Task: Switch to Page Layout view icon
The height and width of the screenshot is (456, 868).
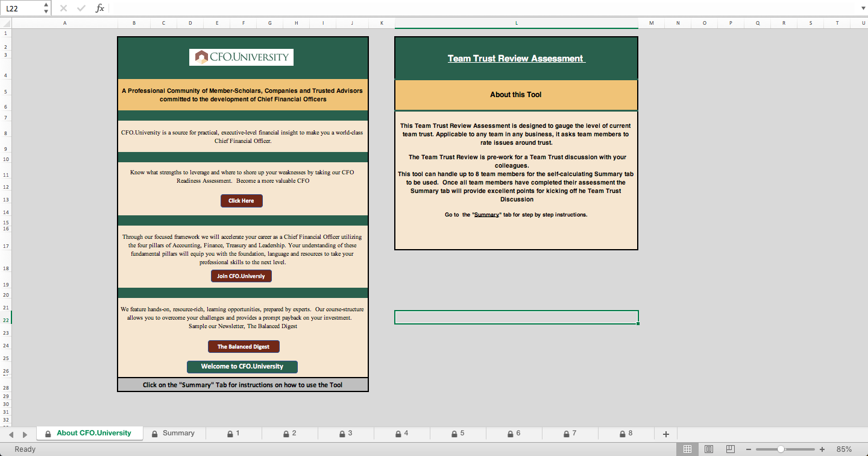Action: (709, 449)
